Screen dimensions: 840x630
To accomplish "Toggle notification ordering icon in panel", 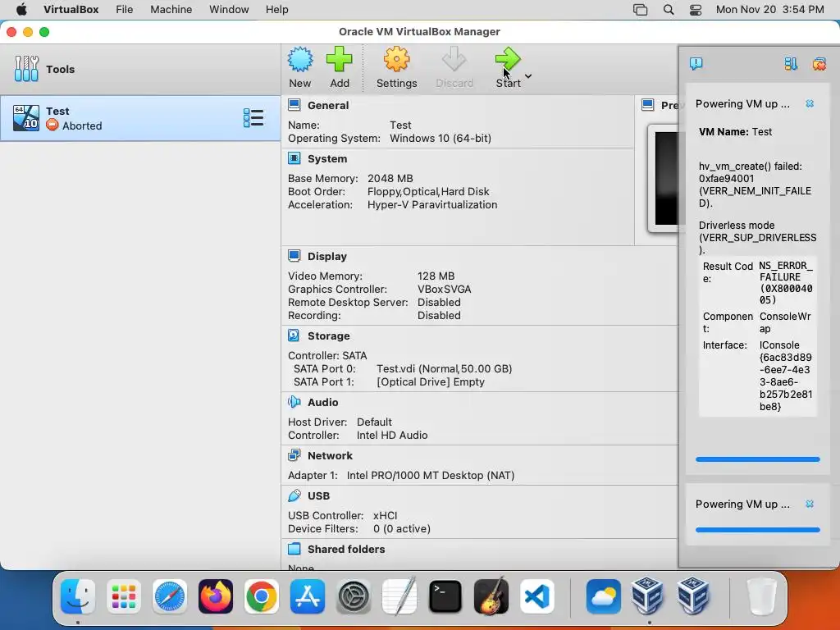I will tap(791, 64).
